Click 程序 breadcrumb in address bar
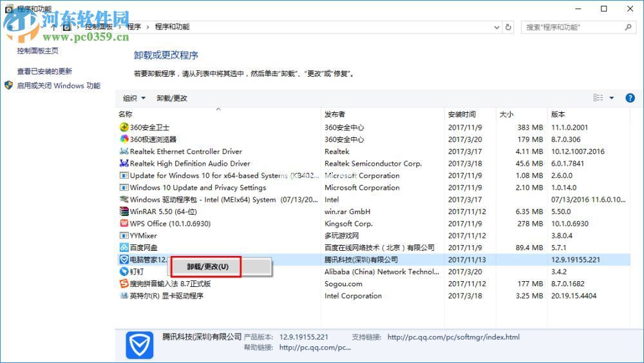The width and height of the screenshot is (644, 363). coord(134,26)
